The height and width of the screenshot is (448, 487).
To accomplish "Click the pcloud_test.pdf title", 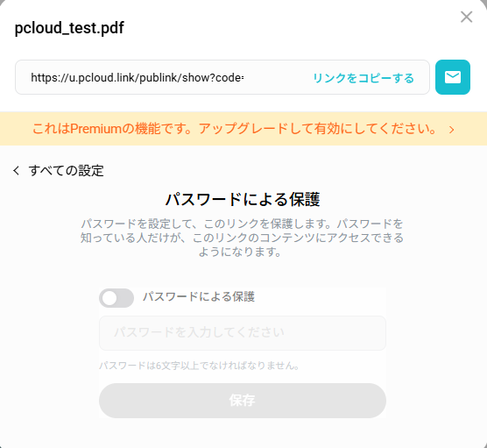I will pos(69,28).
